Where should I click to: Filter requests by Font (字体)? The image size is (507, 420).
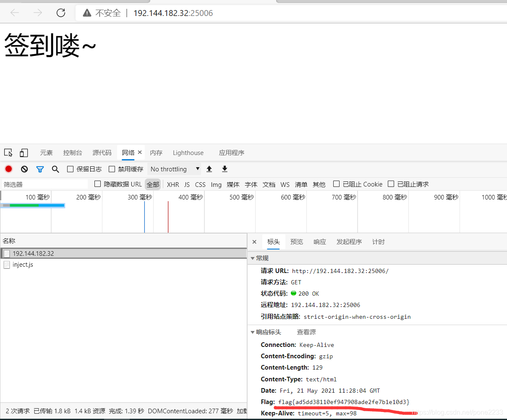tap(251, 184)
